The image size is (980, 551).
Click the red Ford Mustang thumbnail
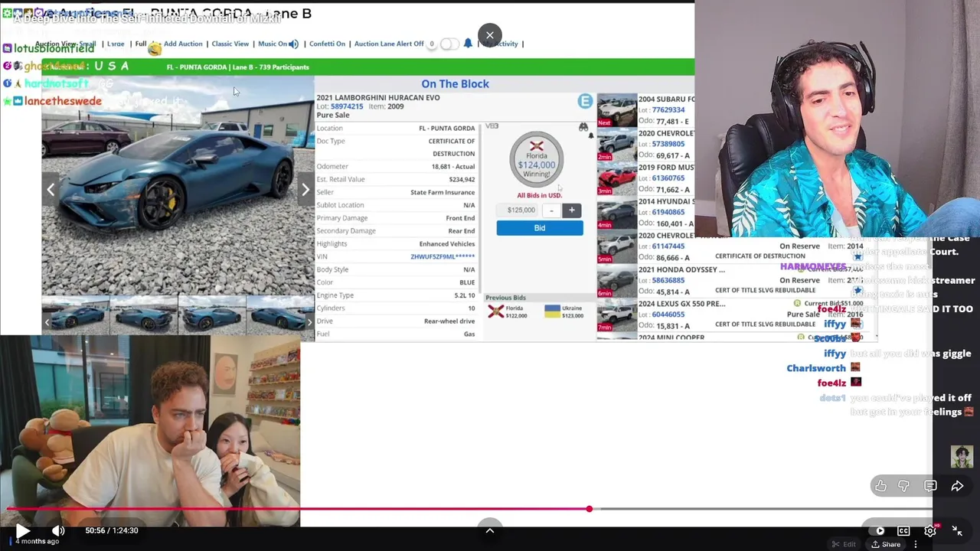(x=616, y=179)
